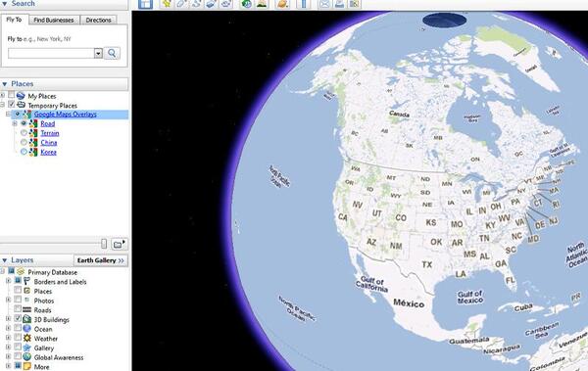The width and height of the screenshot is (588, 371).
Task: Open the ruler measuring tool
Action: [304, 4]
